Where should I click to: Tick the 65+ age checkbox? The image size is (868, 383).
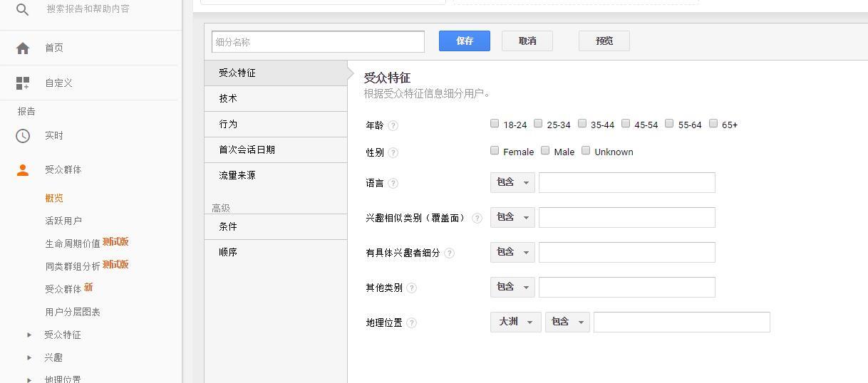tap(713, 123)
